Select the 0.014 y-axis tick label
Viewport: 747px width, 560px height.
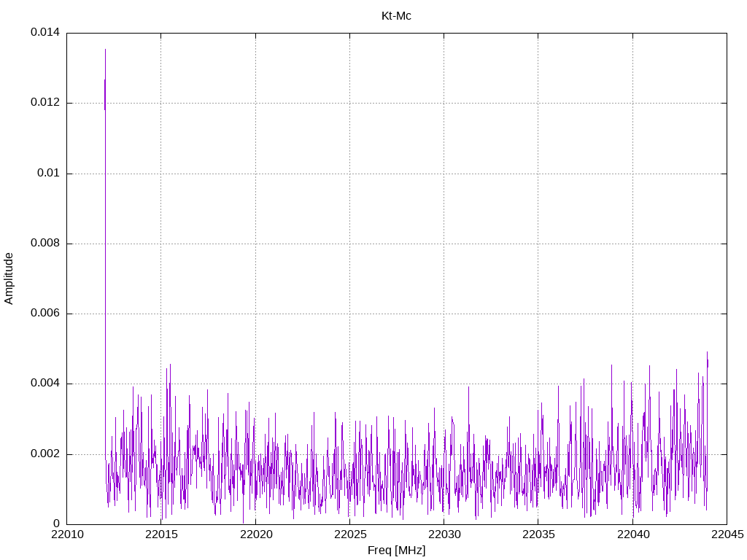(x=44, y=33)
